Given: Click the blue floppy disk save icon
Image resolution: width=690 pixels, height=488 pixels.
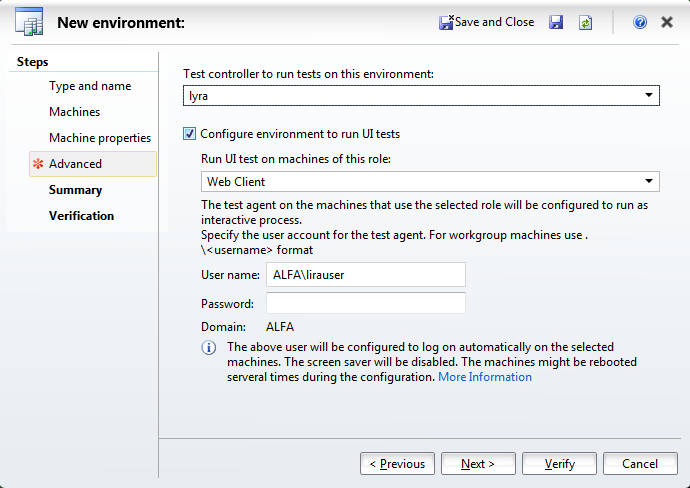Looking at the screenshot, I should tap(556, 22).
